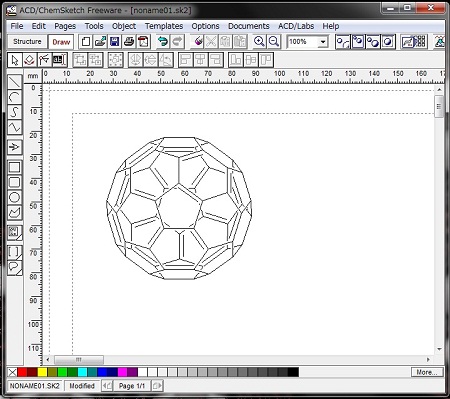The width and height of the screenshot is (450, 399).
Task: Activate the Select/Move arrow tool
Action: tap(15, 60)
